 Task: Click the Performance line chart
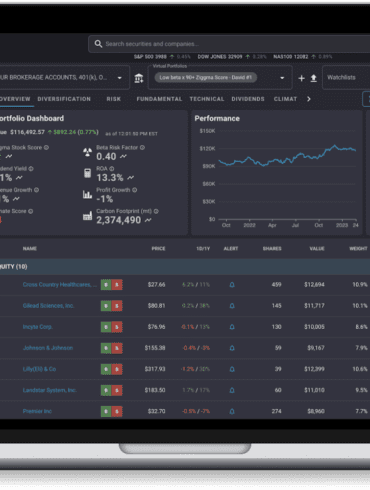pyautogui.click(x=287, y=157)
